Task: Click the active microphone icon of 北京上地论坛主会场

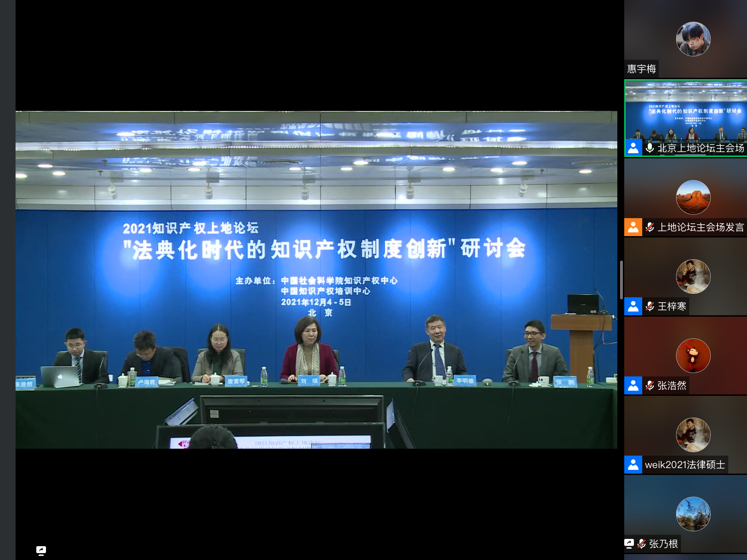Action: tap(649, 148)
